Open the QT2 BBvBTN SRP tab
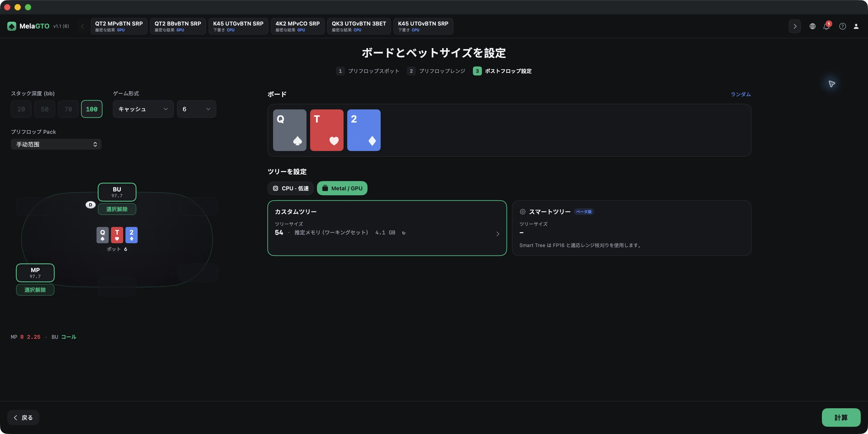The width and height of the screenshot is (868, 434). pos(178,26)
